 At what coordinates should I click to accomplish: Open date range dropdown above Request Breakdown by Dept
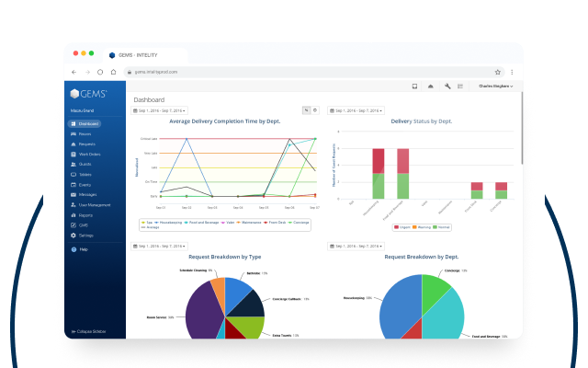coord(356,247)
